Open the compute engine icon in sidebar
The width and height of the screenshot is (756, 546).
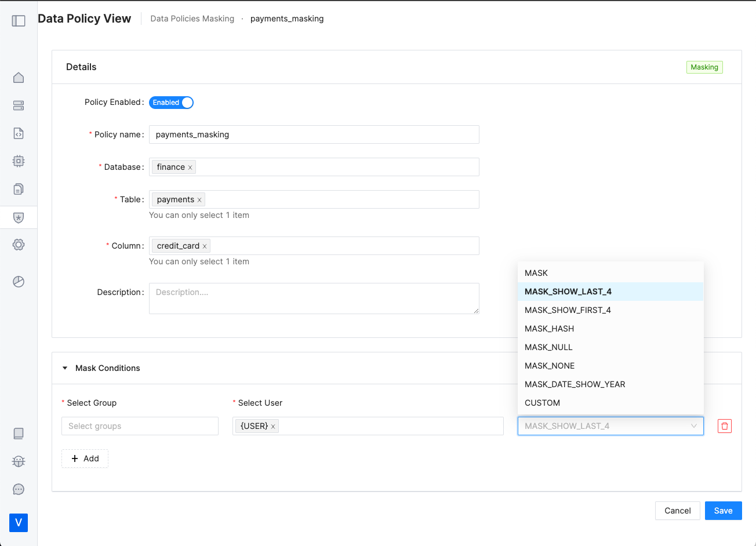coord(18,161)
